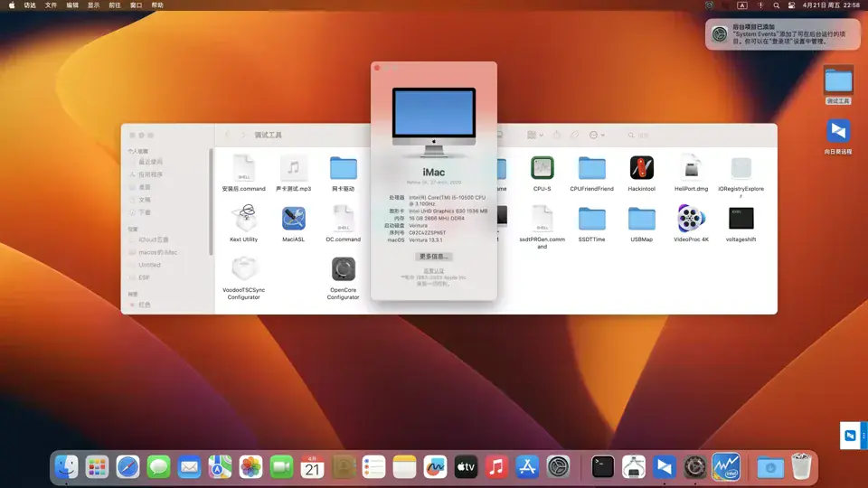Open OpenCore Configurator app
The width and height of the screenshot is (868, 488).
[344, 269]
